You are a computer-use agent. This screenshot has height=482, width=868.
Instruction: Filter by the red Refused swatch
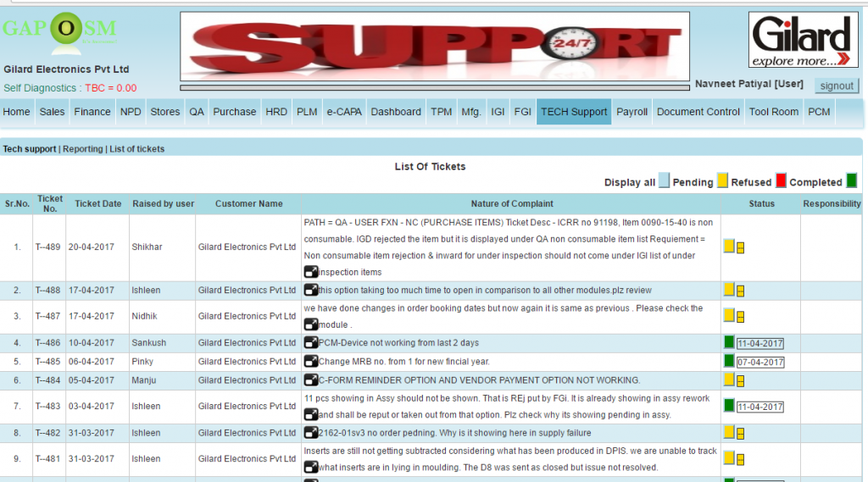coord(781,180)
